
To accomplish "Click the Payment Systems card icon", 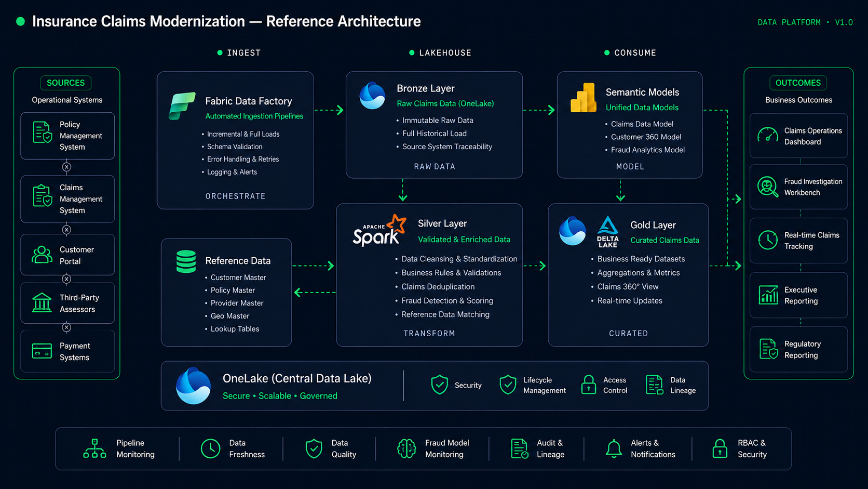I will [42, 351].
